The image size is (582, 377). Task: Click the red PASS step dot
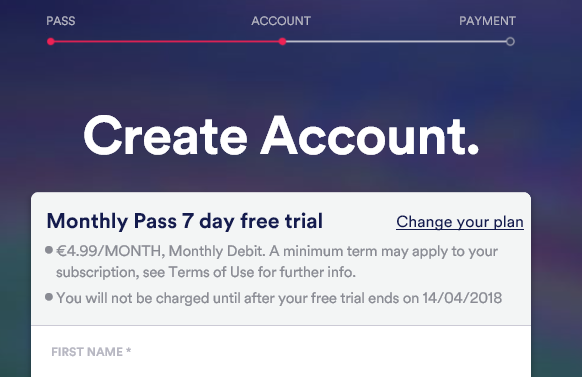pos(51,42)
